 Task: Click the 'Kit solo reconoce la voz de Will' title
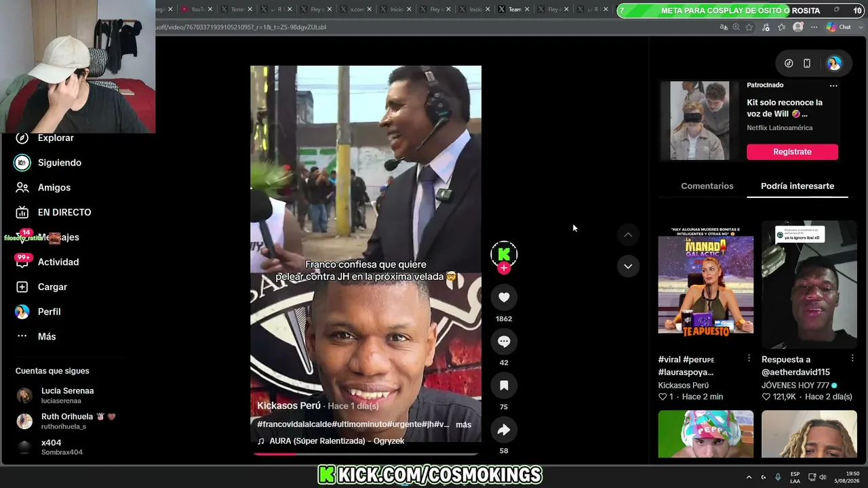point(785,108)
